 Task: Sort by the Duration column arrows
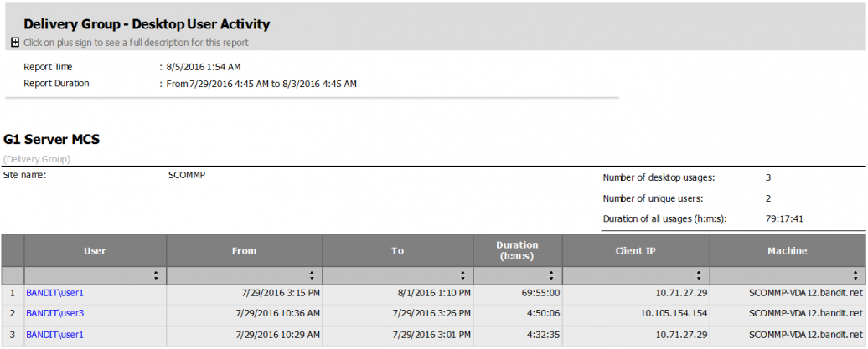pyautogui.click(x=551, y=275)
